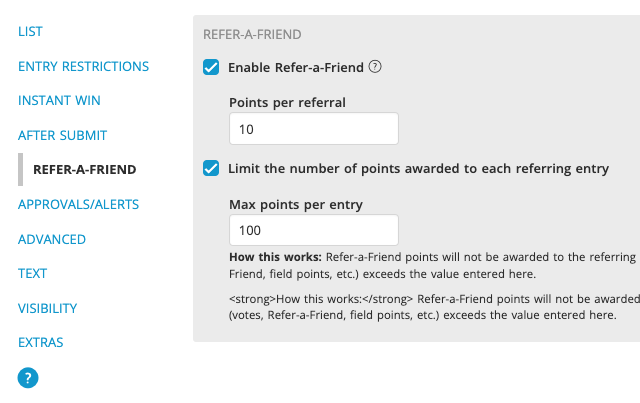Open the Visibility settings section
Viewport: 640px width, 403px height.
tap(47, 308)
